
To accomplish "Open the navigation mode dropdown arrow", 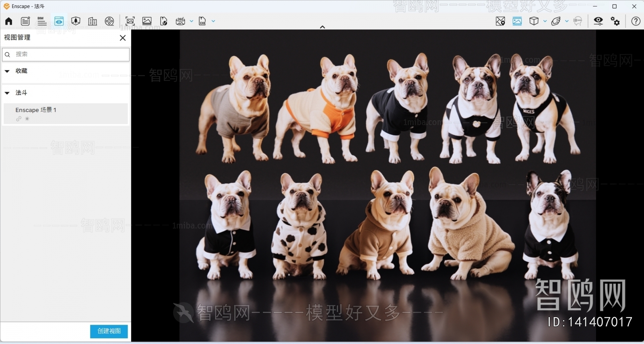I will pos(567,21).
